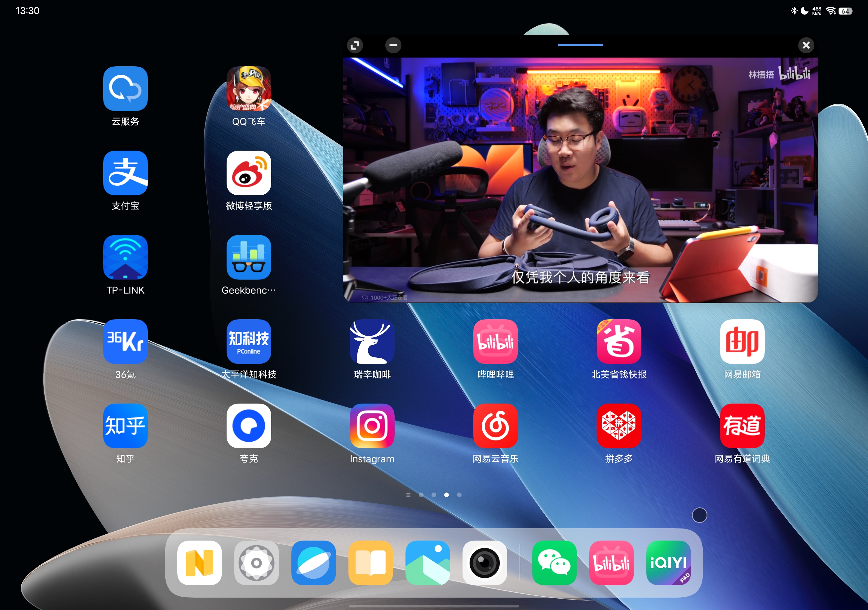Open 网易有道词典 dictionary app

coord(742,426)
